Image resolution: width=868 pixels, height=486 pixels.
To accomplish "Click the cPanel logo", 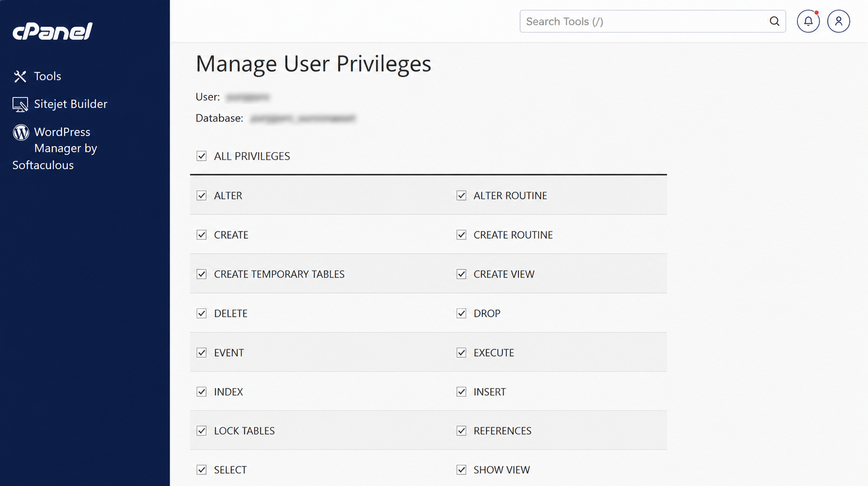I will click(52, 31).
